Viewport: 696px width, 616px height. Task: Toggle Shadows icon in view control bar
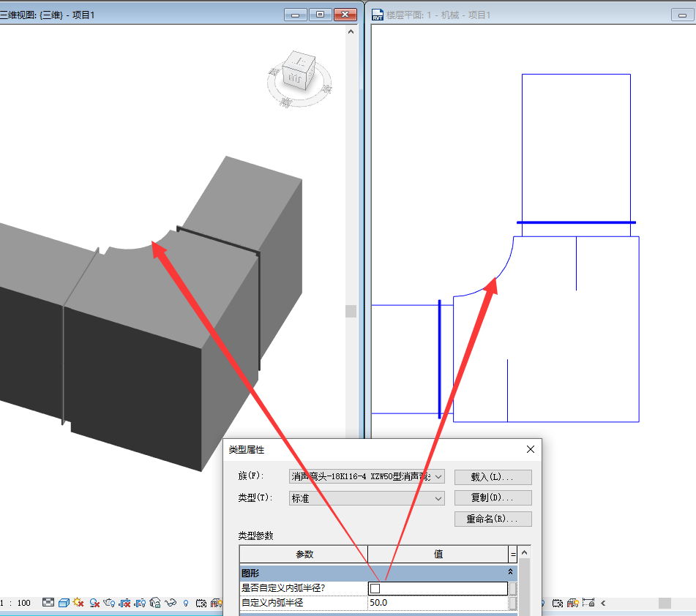94,603
